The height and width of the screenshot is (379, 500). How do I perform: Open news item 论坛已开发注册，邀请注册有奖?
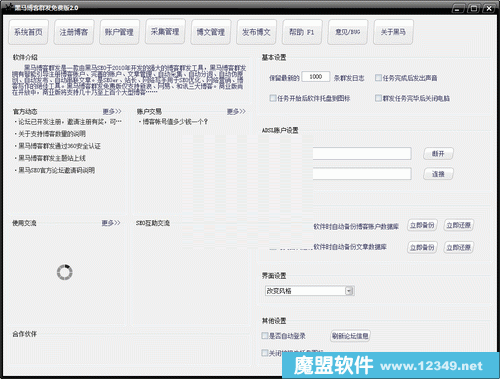70,122
